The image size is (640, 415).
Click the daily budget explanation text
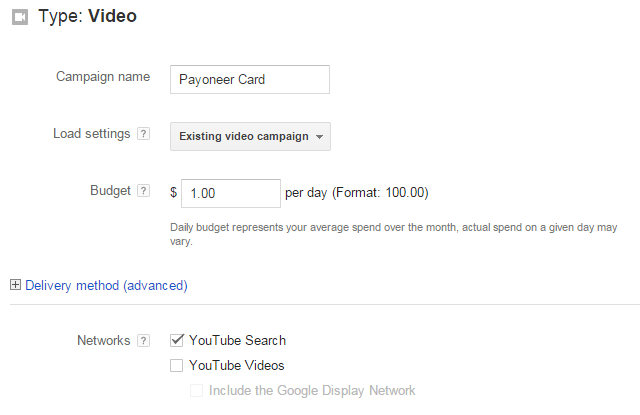(393, 234)
